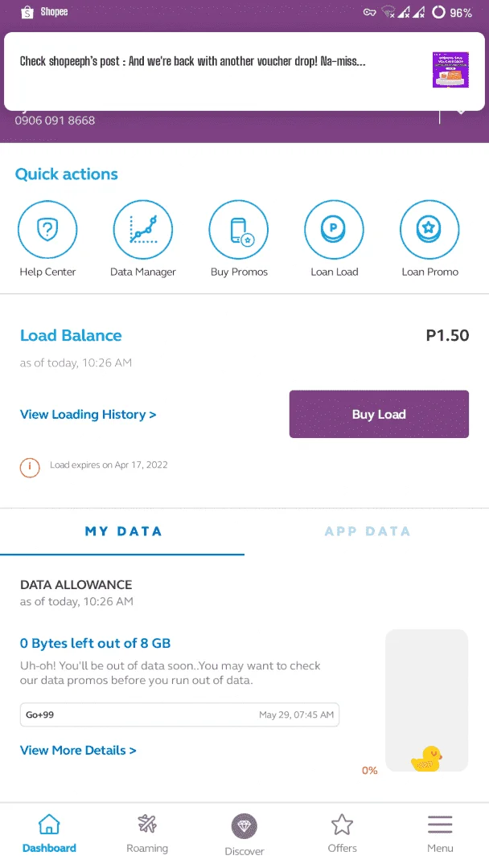The image size is (489, 868).
Task: Open the Data Manager graph icon
Action: pyautogui.click(x=143, y=230)
